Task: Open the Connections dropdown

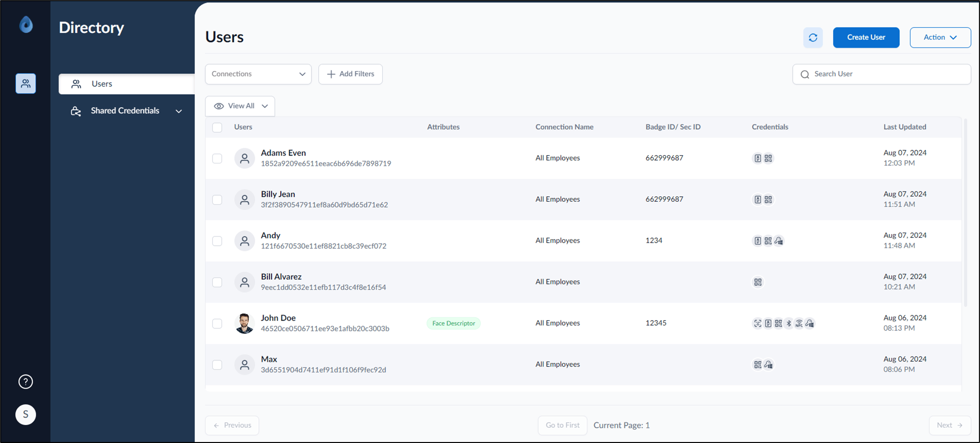Action: coord(258,74)
